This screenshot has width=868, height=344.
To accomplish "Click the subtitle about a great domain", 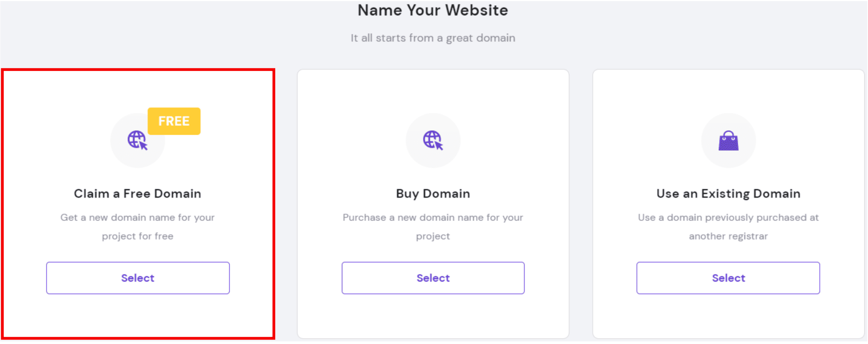I will 433,38.
